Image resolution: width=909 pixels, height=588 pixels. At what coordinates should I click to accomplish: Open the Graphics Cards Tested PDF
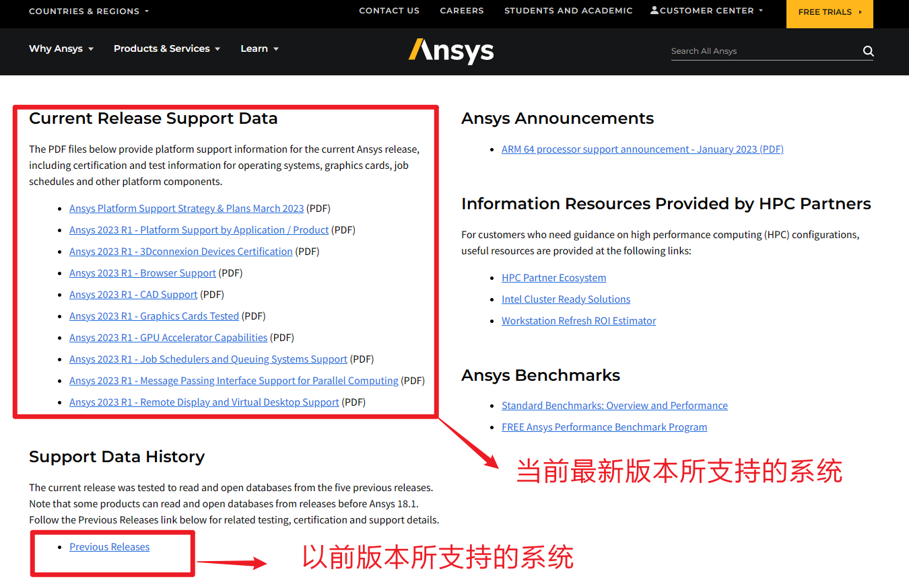tap(154, 316)
